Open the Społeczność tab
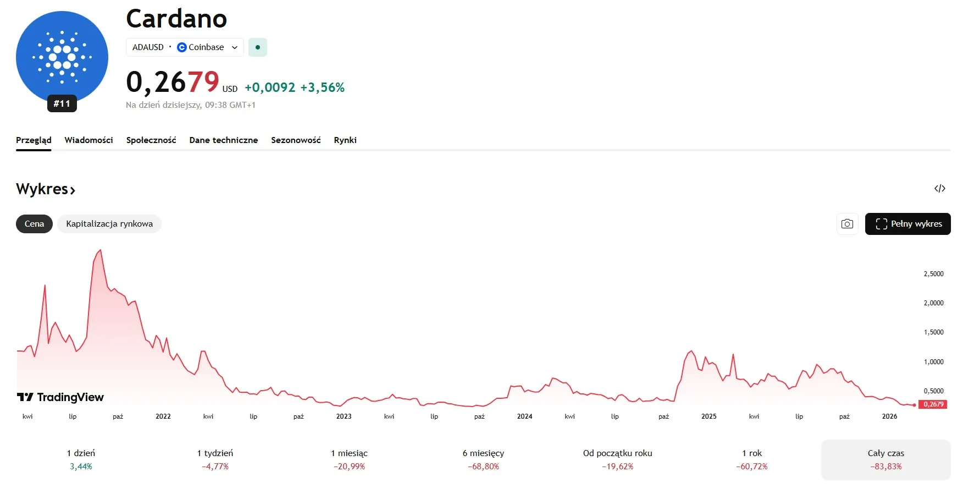Viewport: 980px width, 488px height. [x=151, y=140]
